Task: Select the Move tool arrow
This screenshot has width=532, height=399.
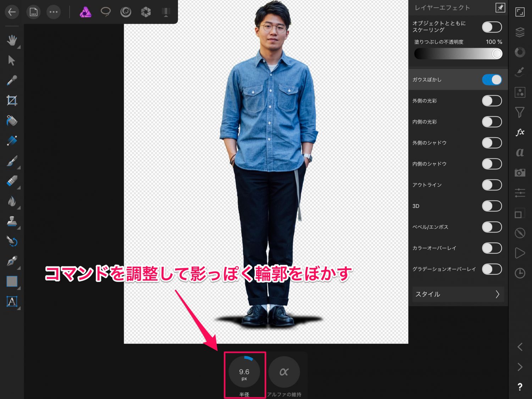Action: click(x=12, y=60)
